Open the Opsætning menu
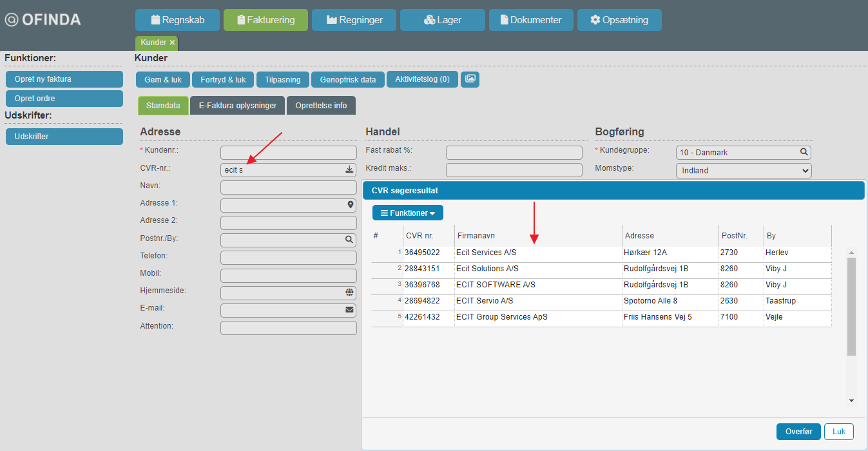Viewport: 868px width, 451px height. [x=619, y=20]
